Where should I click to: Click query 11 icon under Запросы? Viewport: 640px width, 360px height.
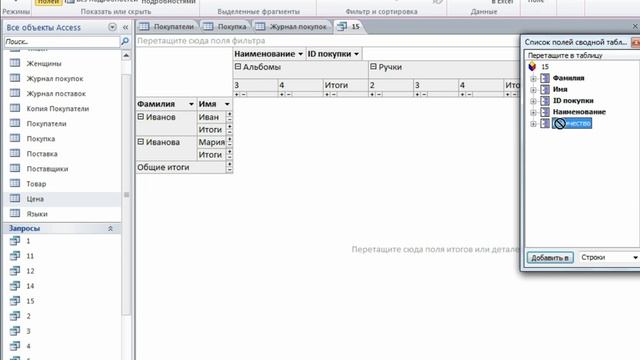[x=15, y=256]
